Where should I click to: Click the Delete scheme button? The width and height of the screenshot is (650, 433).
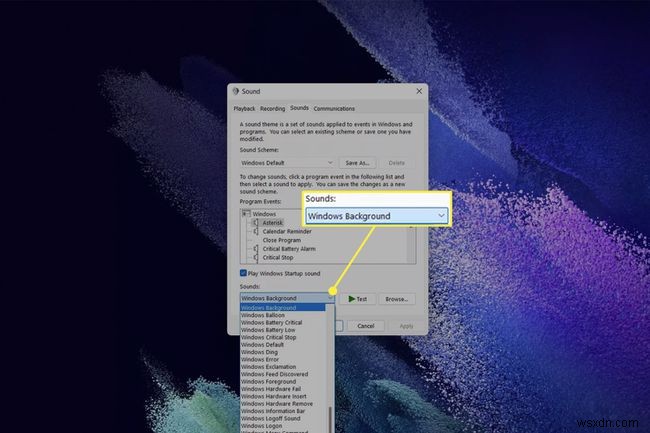click(397, 163)
